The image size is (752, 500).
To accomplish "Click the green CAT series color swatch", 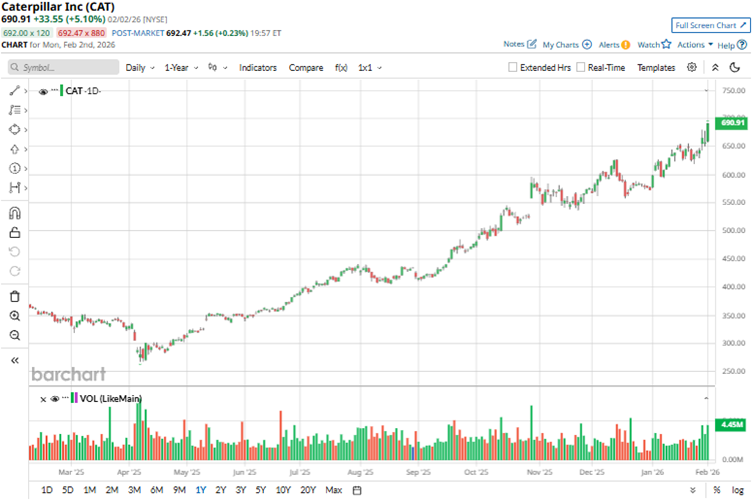I will click(61, 90).
